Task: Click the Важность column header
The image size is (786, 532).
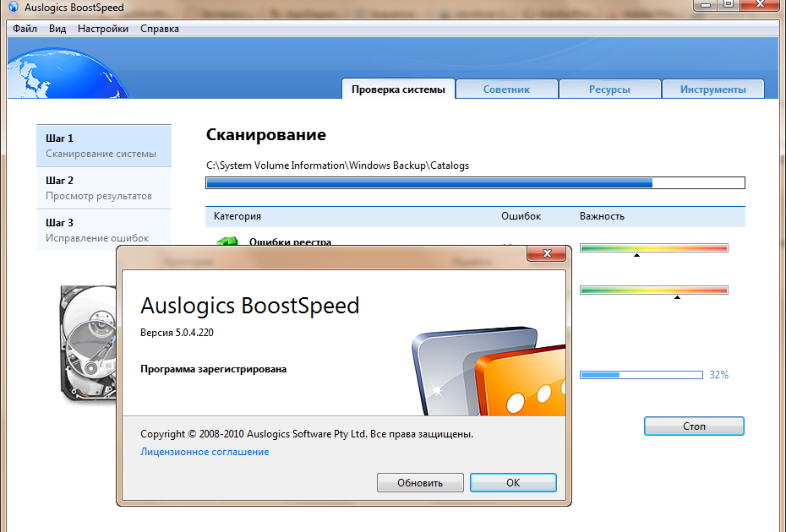Action: tap(602, 216)
